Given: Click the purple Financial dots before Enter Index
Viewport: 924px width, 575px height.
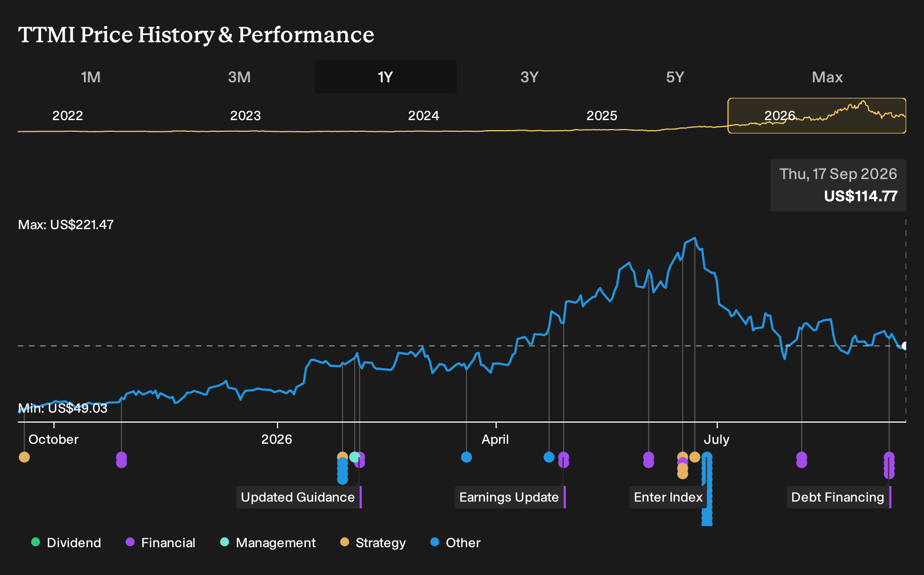Looking at the screenshot, I should 648,460.
